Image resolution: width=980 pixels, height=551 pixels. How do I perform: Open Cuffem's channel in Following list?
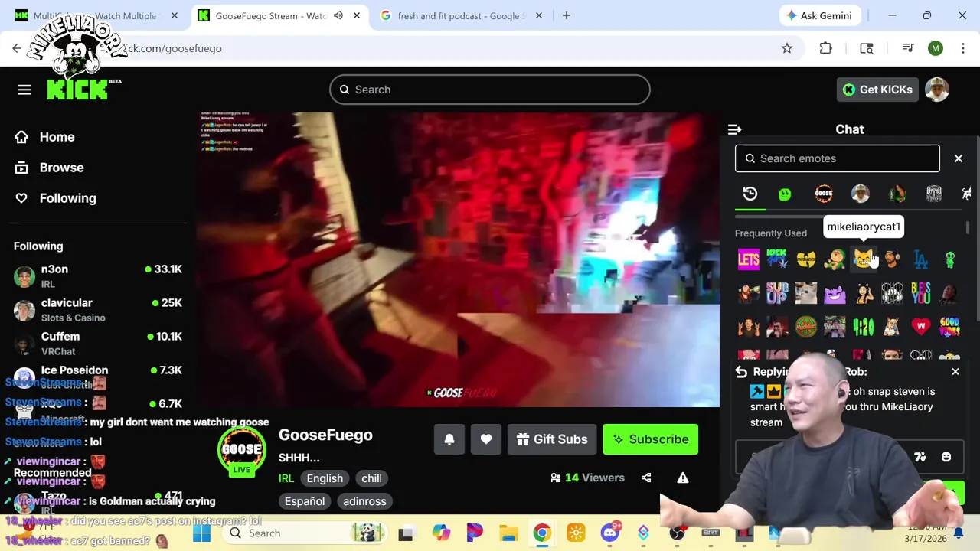[98, 344]
